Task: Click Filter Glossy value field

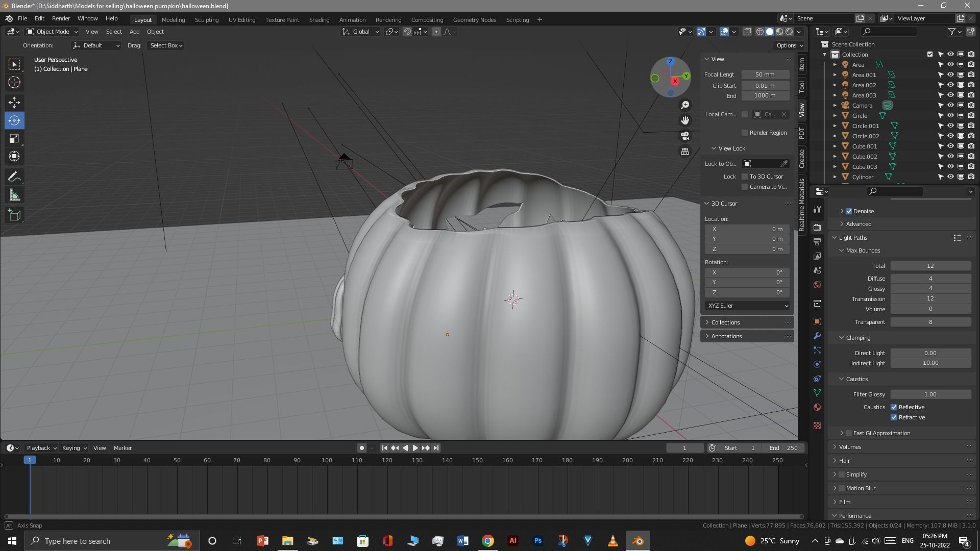Action: [x=930, y=394]
